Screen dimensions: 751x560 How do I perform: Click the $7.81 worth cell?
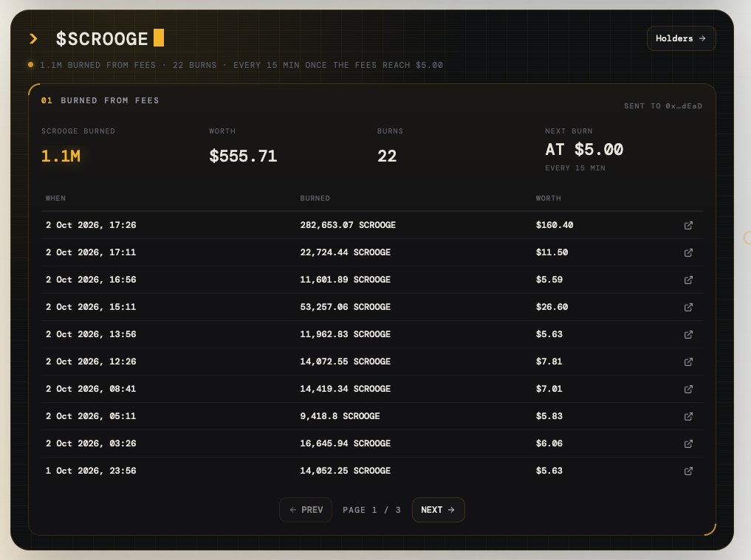point(549,362)
